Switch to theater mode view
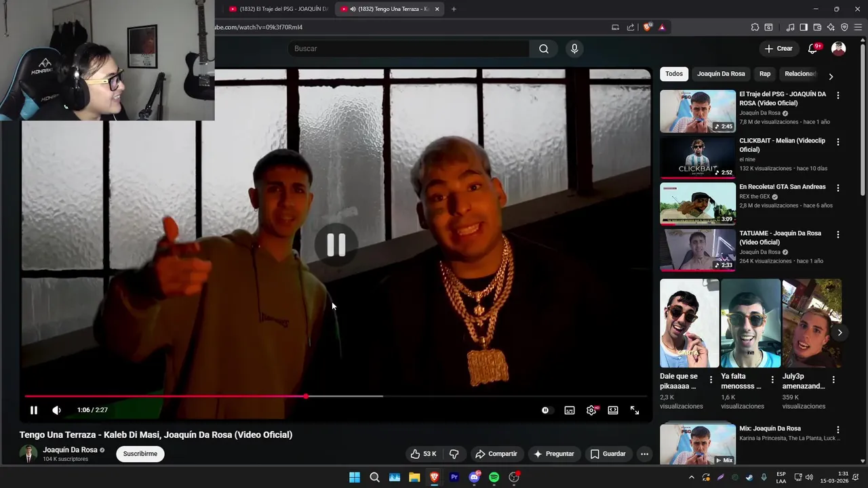 coord(613,410)
